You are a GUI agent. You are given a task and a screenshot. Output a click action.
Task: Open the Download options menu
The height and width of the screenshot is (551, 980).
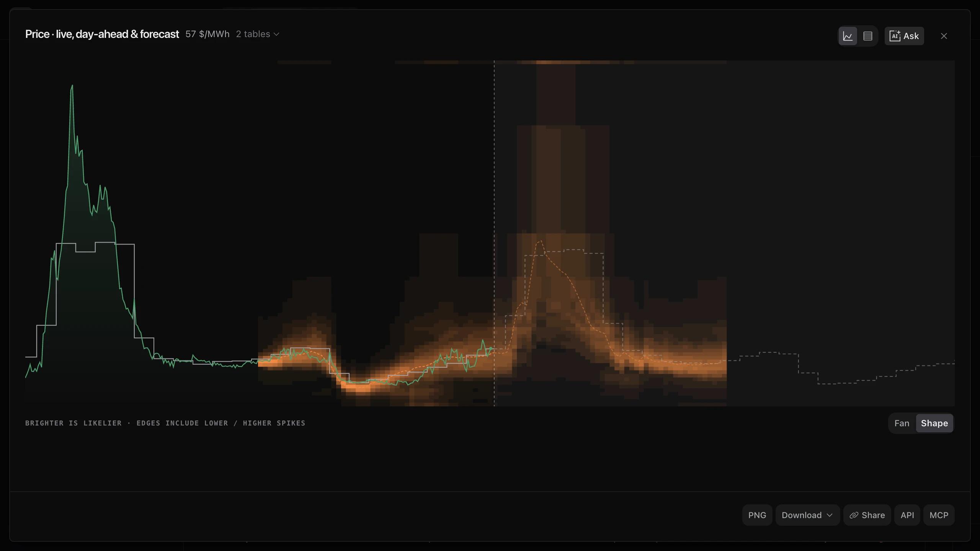pyautogui.click(x=807, y=515)
